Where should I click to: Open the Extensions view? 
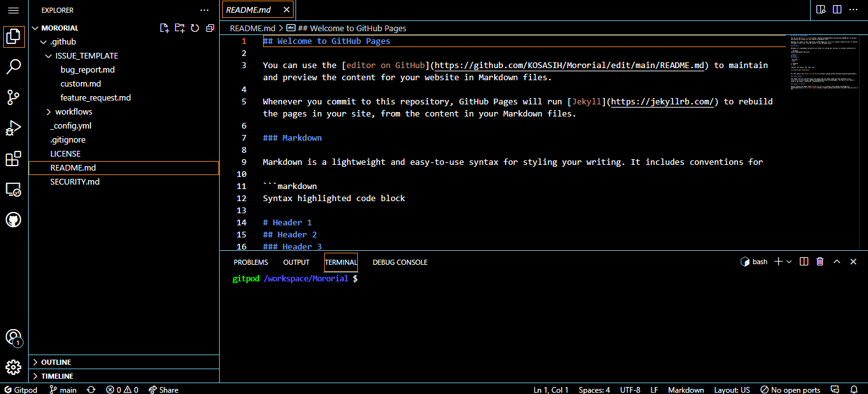point(13,158)
